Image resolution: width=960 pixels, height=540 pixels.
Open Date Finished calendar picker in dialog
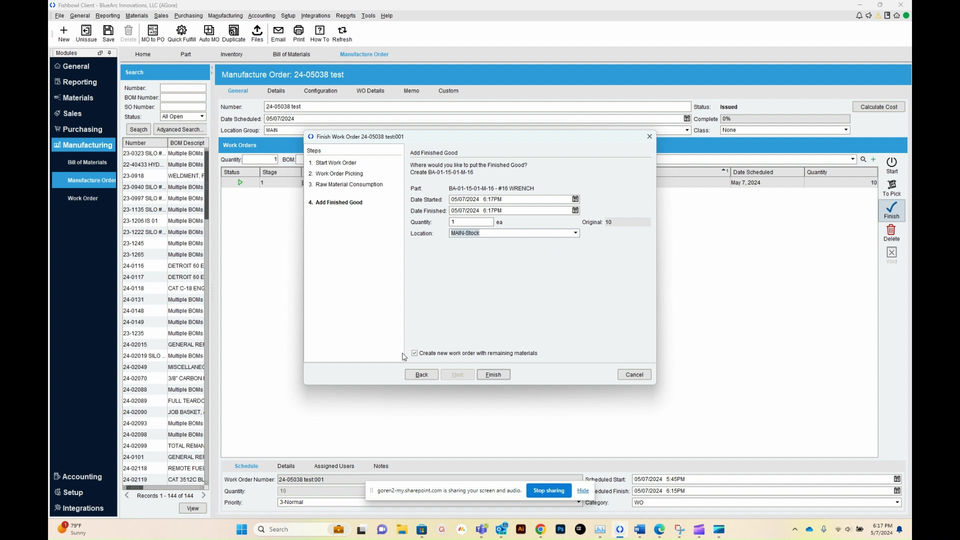pos(575,210)
